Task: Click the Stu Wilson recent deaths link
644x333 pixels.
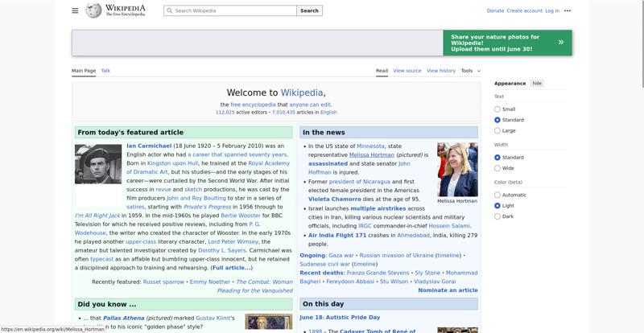Action: (394, 282)
